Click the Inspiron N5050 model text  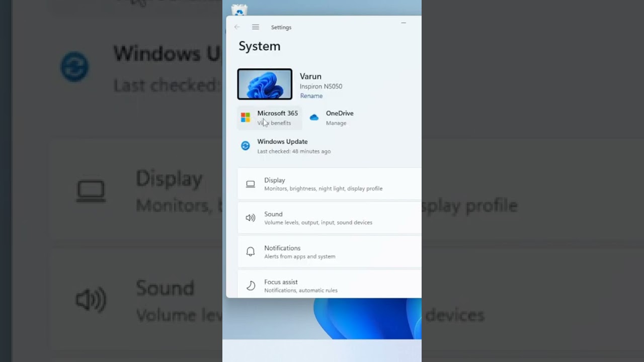point(321,86)
